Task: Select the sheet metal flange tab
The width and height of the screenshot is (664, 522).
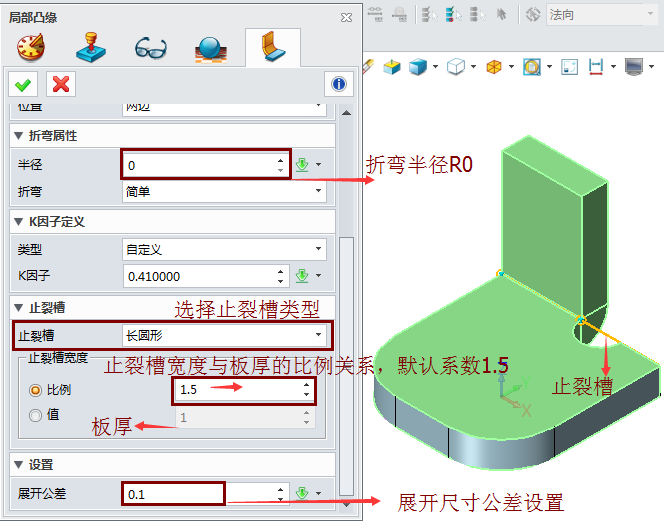Action: 273,47
